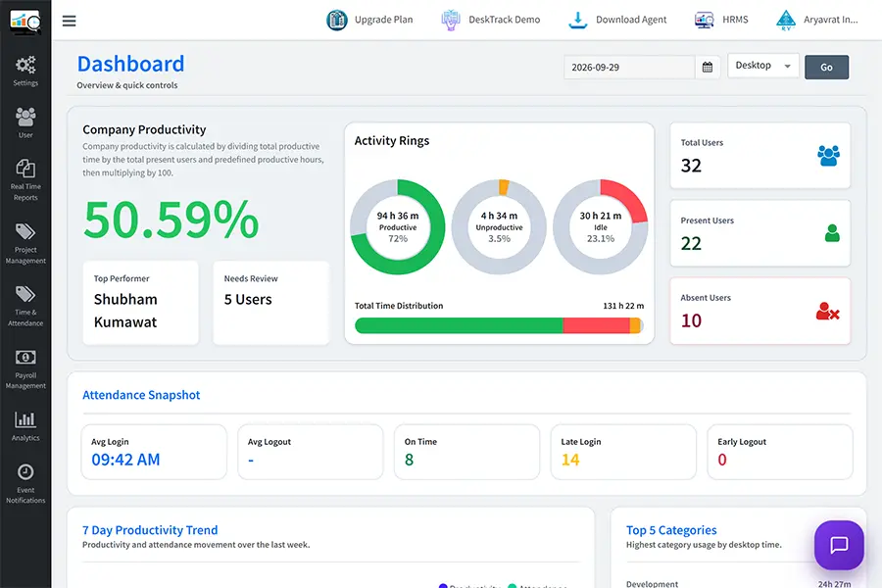Click the Needs Review 5 Users card

[271, 302]
